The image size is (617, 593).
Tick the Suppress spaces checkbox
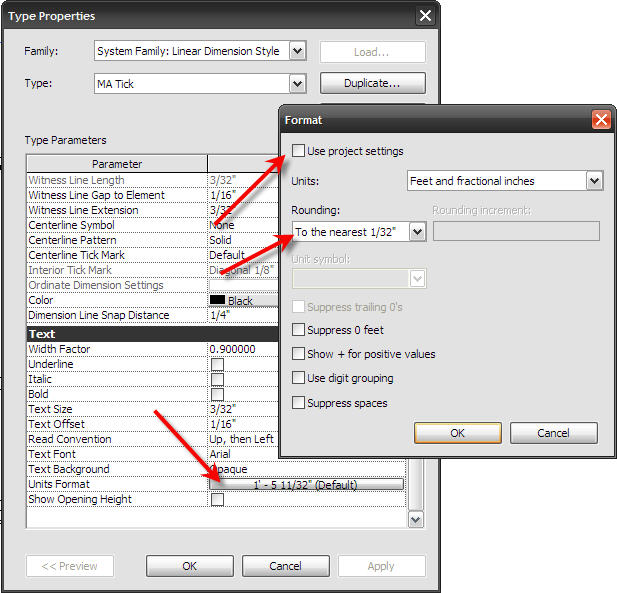[299, 403]
